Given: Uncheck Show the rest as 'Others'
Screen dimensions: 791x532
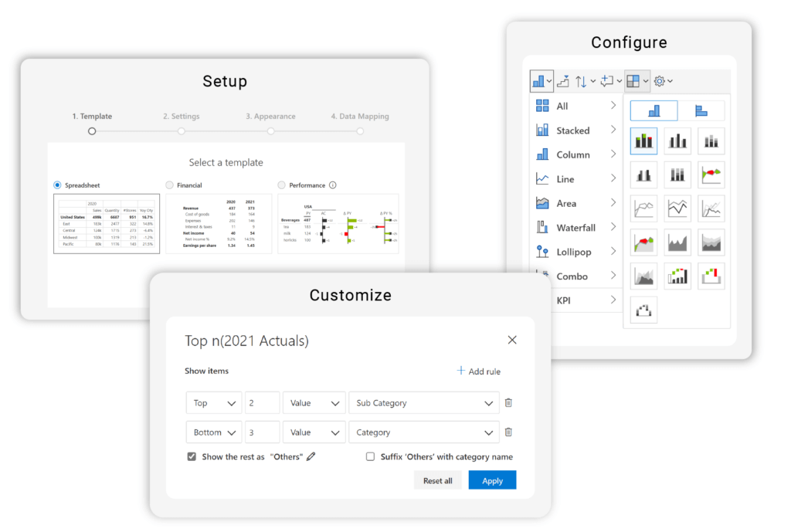Looking at the screenshot, I should (191, 456).
